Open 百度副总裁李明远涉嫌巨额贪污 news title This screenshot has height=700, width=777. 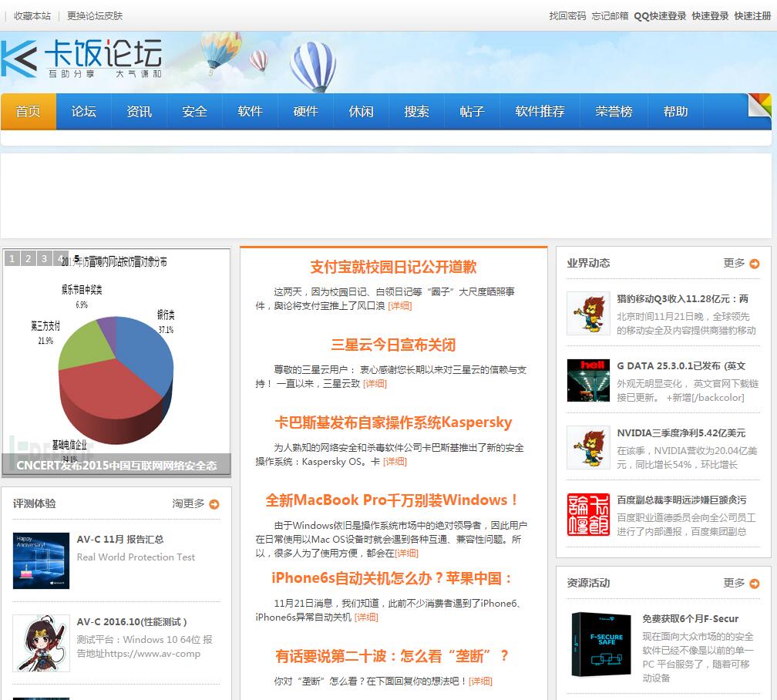click(681, 500)
